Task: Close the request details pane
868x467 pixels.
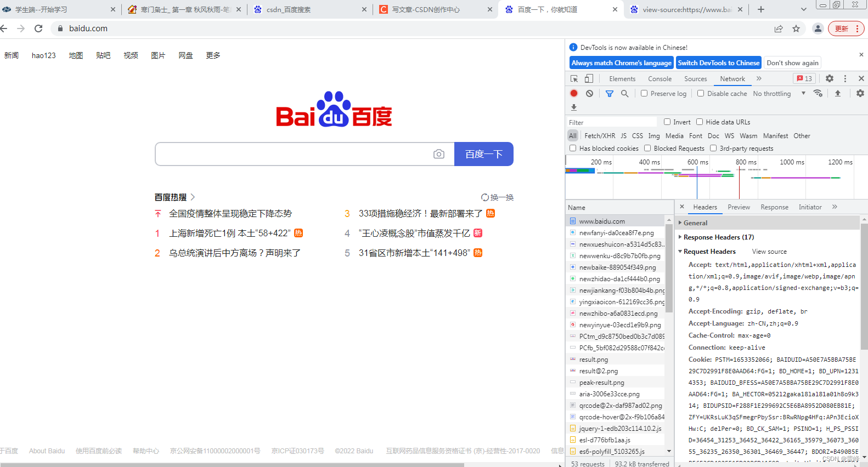Action: coord(682,207)
